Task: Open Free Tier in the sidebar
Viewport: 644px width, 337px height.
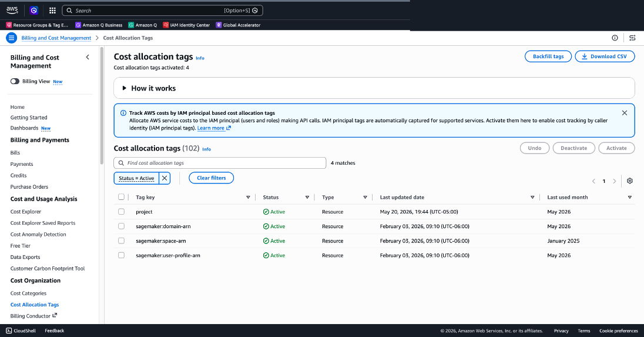Action: point(20,246)
